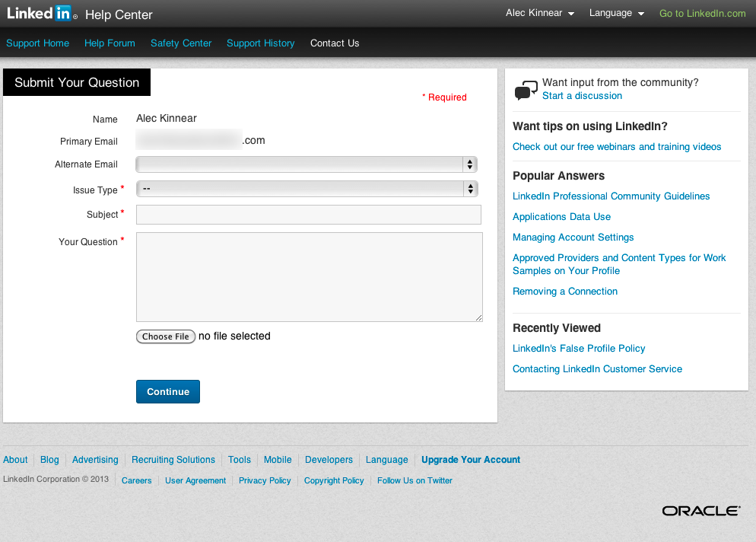Click Follow Us on Twitter link

pyautogui.click(x=415, y=480)
